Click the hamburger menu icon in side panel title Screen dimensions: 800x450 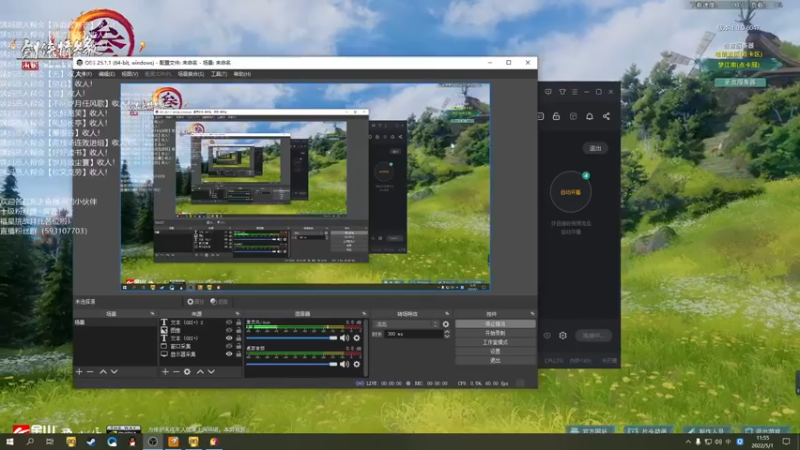(x=574, y=92)
